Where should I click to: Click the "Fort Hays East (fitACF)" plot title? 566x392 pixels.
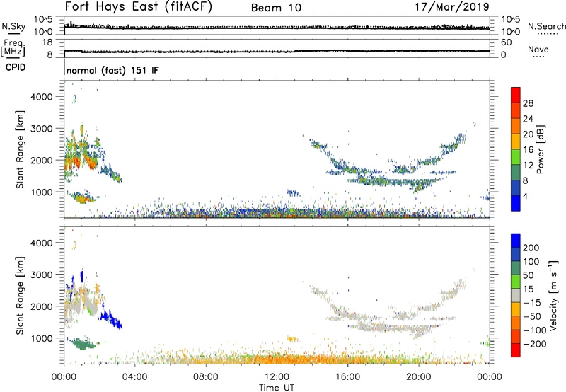pyautogui.click(x=139, y=7)
